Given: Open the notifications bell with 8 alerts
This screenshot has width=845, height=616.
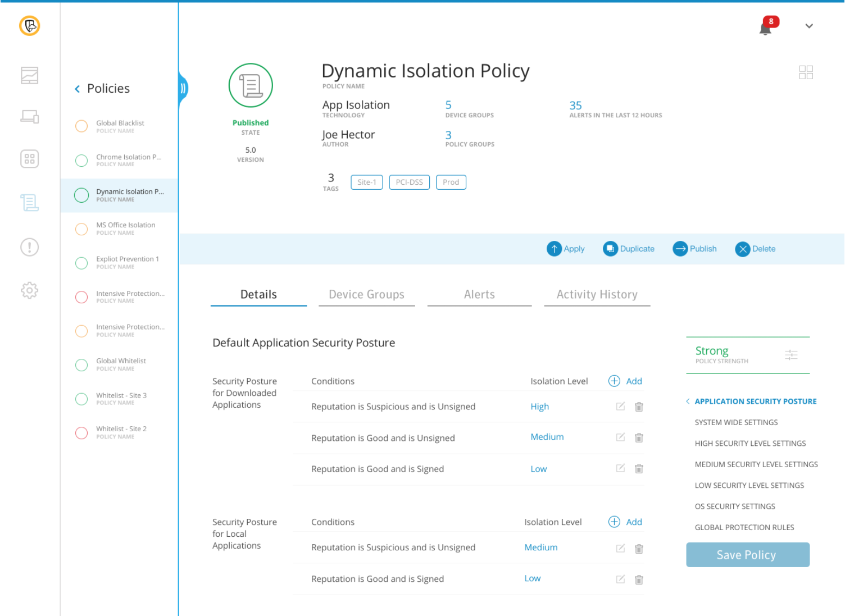Looking at the screenshot, I should coord(765,27).
